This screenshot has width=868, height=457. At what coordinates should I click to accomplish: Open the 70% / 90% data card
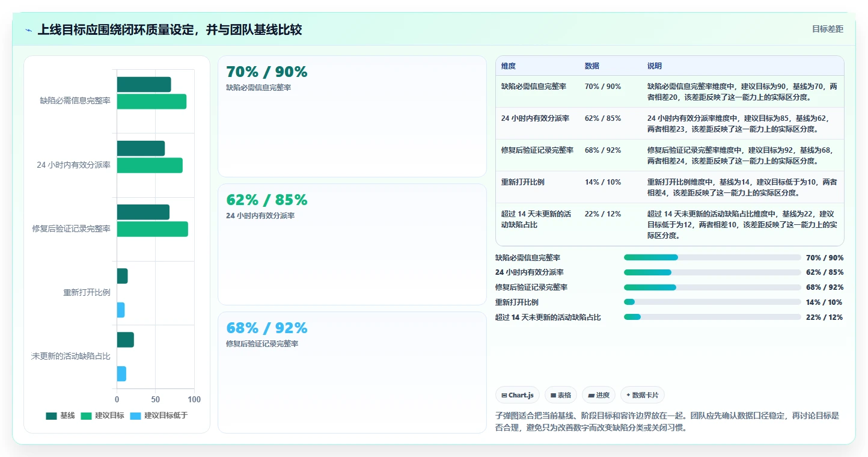click(352, 117)
